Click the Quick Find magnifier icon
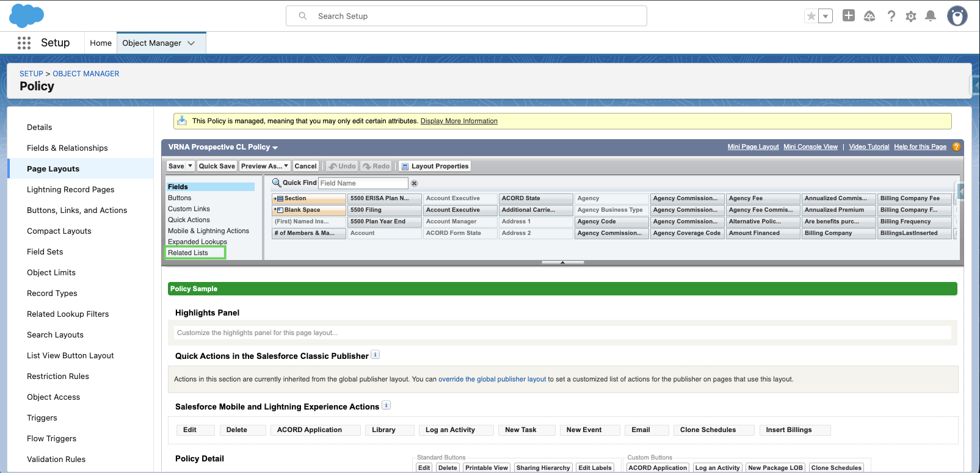Viewport: 980px width, 473px height. (277, 182)
